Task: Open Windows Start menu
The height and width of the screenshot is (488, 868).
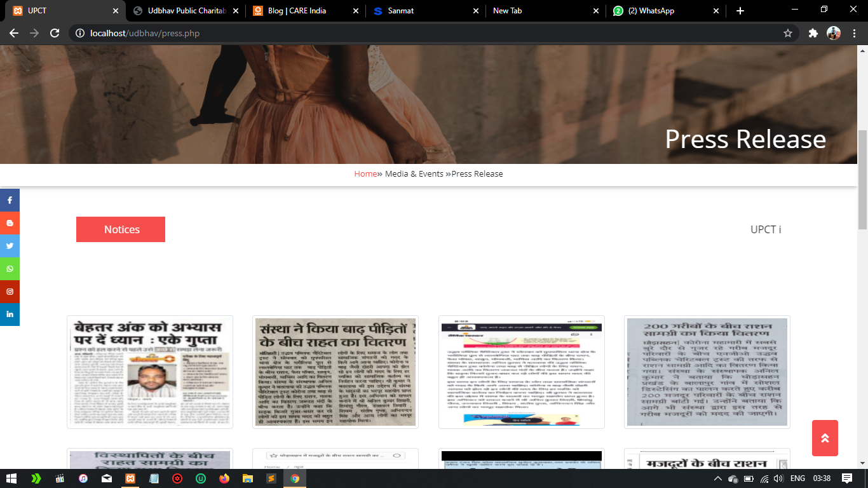Action: coord(11,478)
